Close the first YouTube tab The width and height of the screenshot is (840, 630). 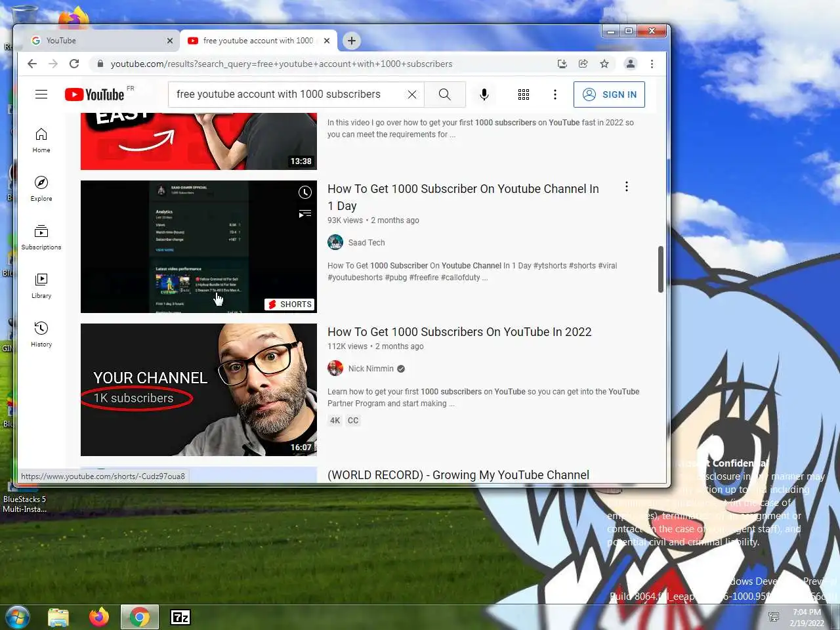pos(170,41)
